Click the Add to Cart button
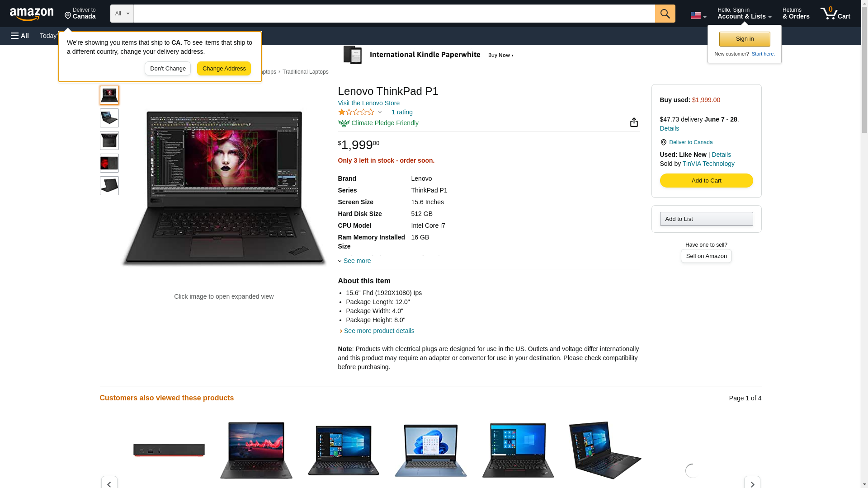This screenshot has height=488, width=868. (706, 181)
